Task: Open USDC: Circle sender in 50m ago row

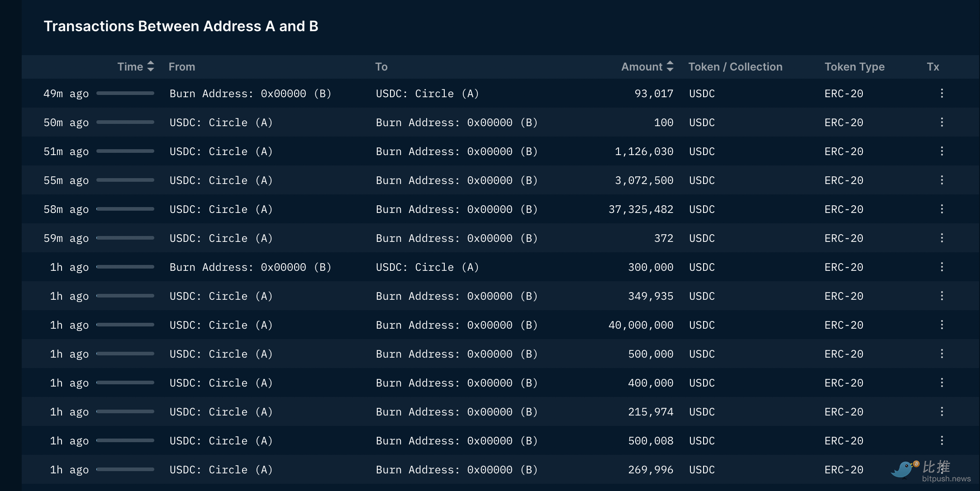Action: [x=221, y=123]
